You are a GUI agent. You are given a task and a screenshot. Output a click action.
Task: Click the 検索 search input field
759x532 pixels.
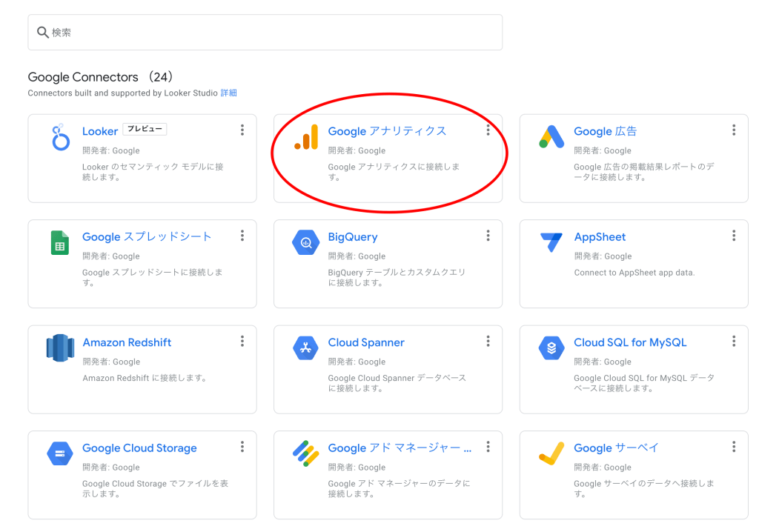pyautogui.click(x=265, y=33)
